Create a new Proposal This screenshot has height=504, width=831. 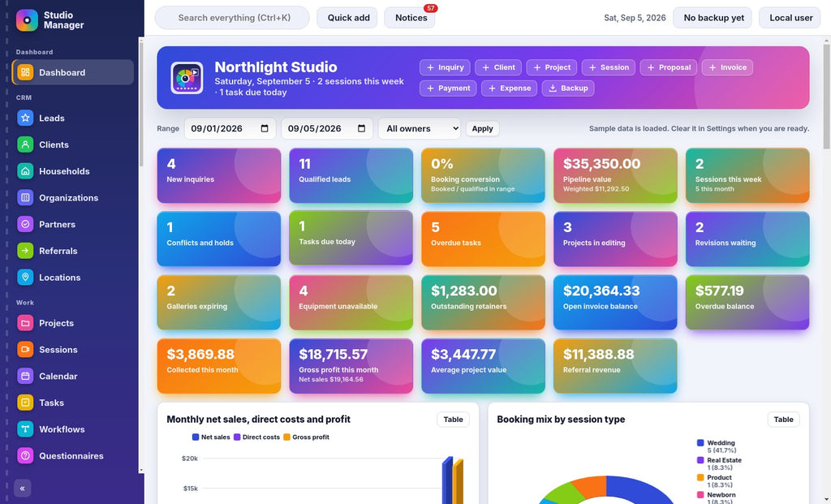point(669,67)
